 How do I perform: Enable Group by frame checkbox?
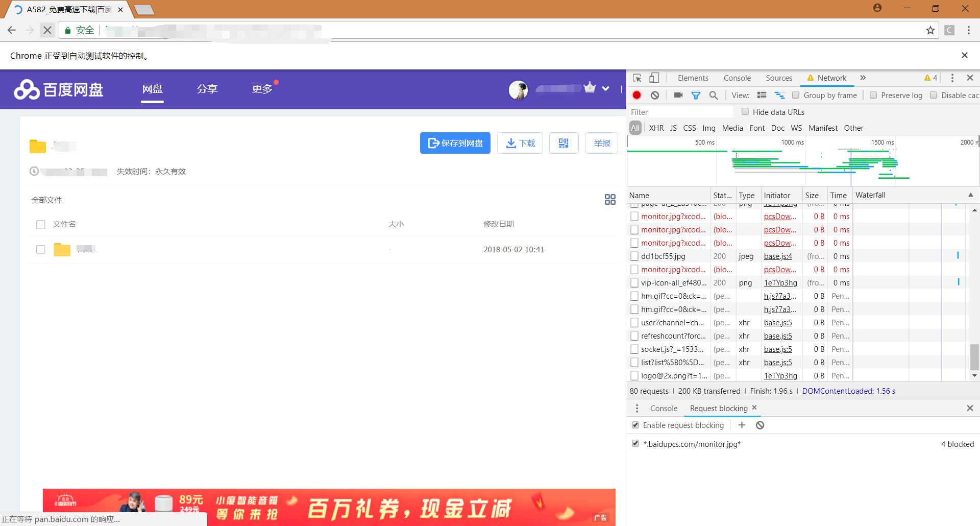click(796, 95)
